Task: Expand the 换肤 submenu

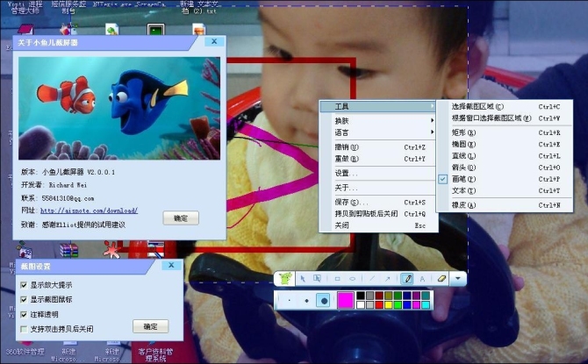Action: (378, 121)
